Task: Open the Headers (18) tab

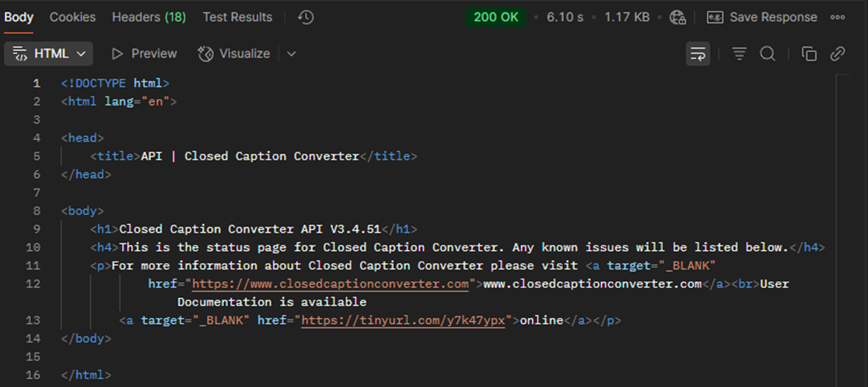Action: pyautogui.click(x=149, y=17)
